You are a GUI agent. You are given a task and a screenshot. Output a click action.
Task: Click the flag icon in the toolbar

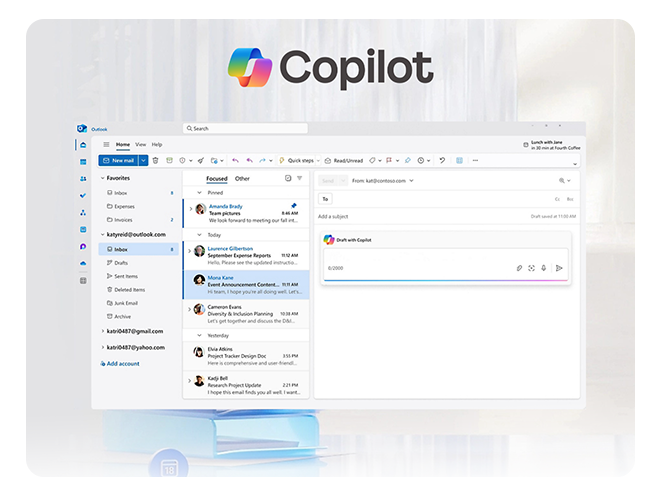[389, 160]
